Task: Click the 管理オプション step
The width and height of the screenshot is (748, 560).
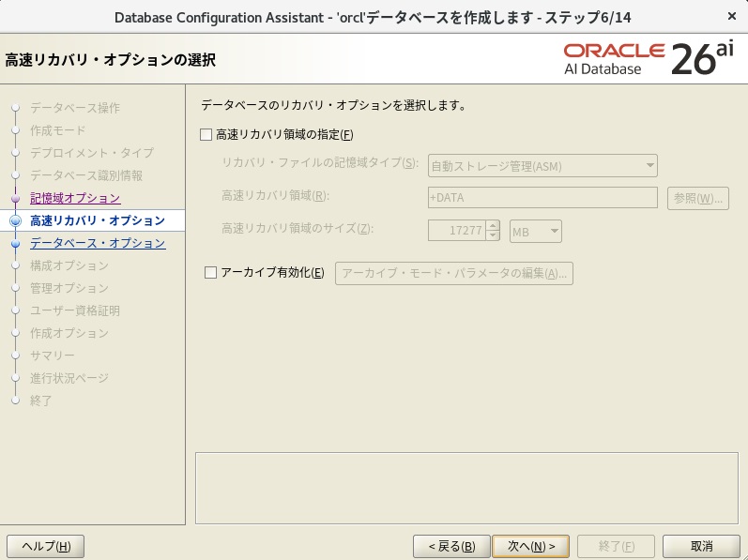Action: point(69,288)
